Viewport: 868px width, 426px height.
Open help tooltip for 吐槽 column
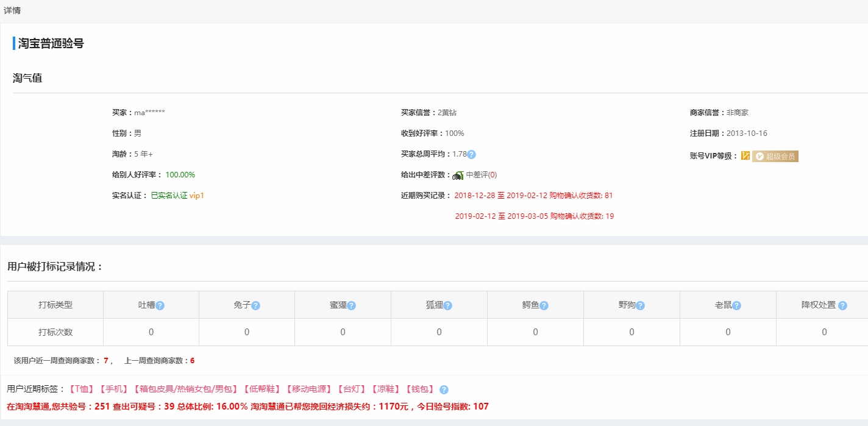pyautogui.click(x=160, y=305)
